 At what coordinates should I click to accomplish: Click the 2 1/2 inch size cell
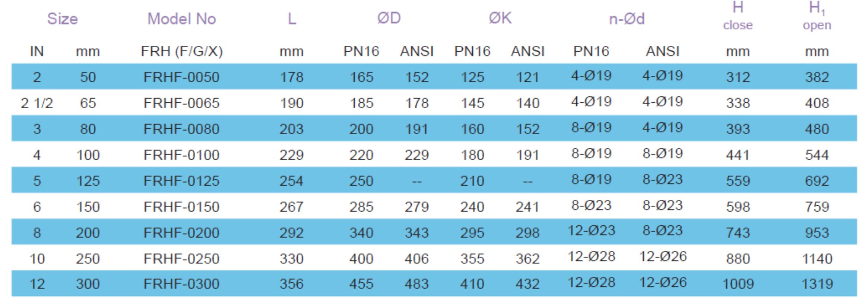[x=37, y=103]
